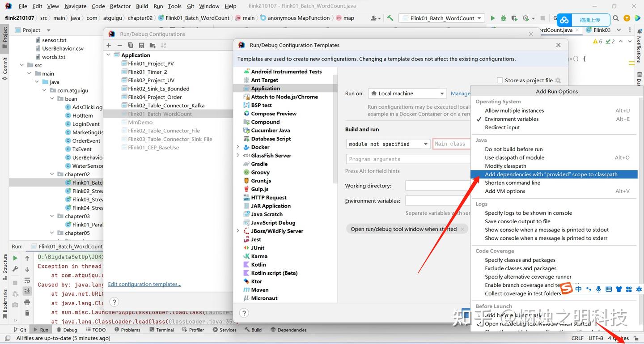Open the Navigate menu

pyautogui.click(x=75, y=6)
